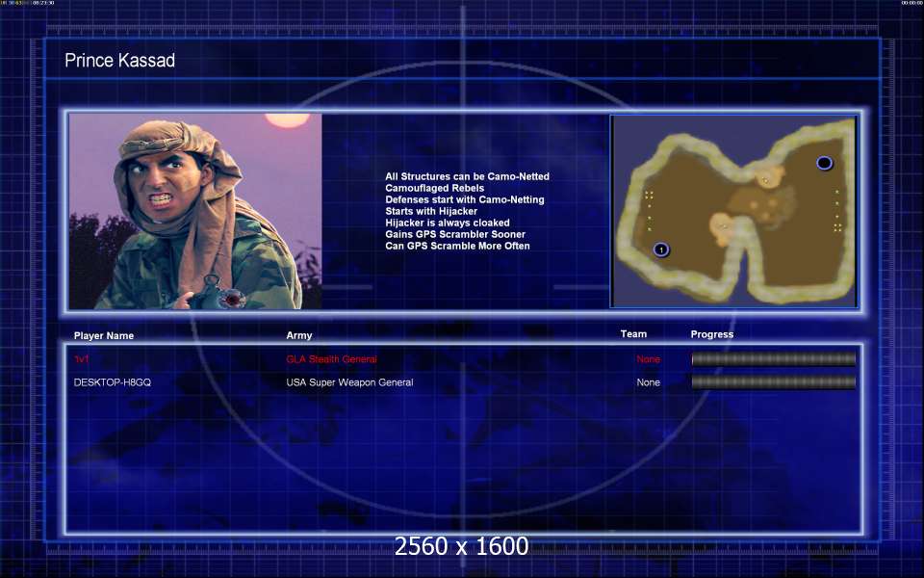
Task: Click the "Can GPS Scramble More Often" line
Action: tap(457, 246)
